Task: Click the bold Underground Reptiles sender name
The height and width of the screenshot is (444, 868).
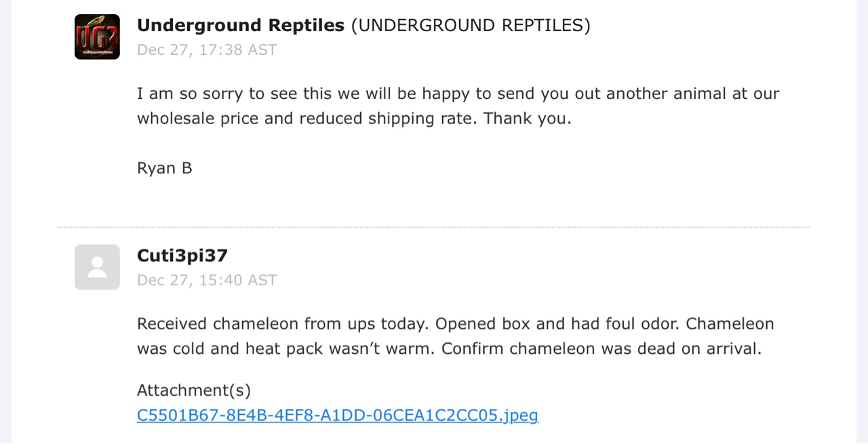Action: pyautogui.click(x=241, y=25)
